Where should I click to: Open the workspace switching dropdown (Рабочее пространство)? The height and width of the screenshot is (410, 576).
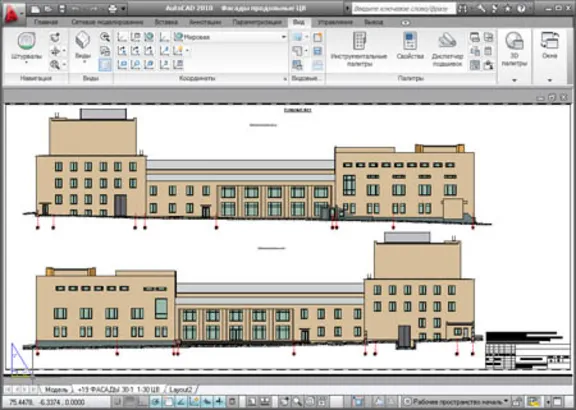pyautogui.click(x=456, y=401)
